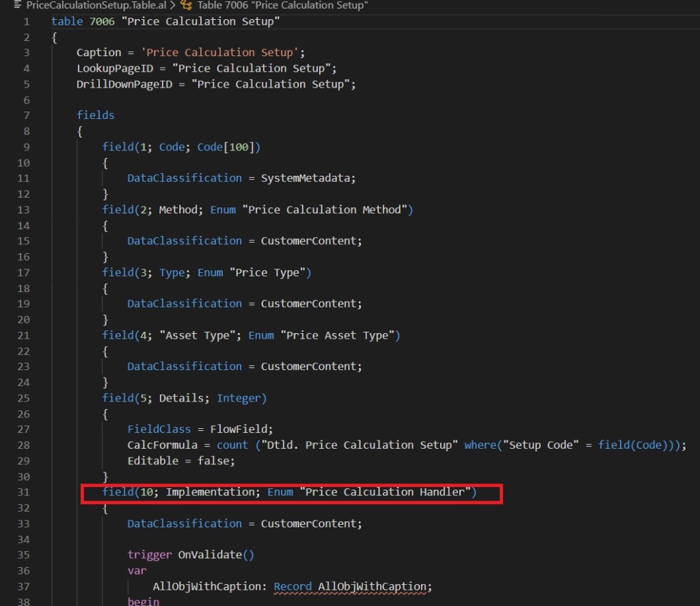The image size is (700, 606).
Task: Click the file icon in the breadcrumb
Action: click(18, 5)
